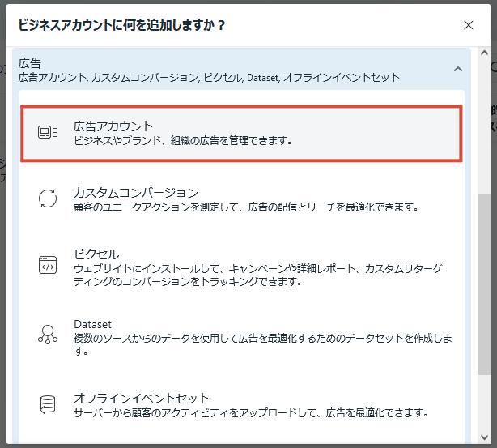Click description サーバーから顧客のアクティビティ

[251, 413]
